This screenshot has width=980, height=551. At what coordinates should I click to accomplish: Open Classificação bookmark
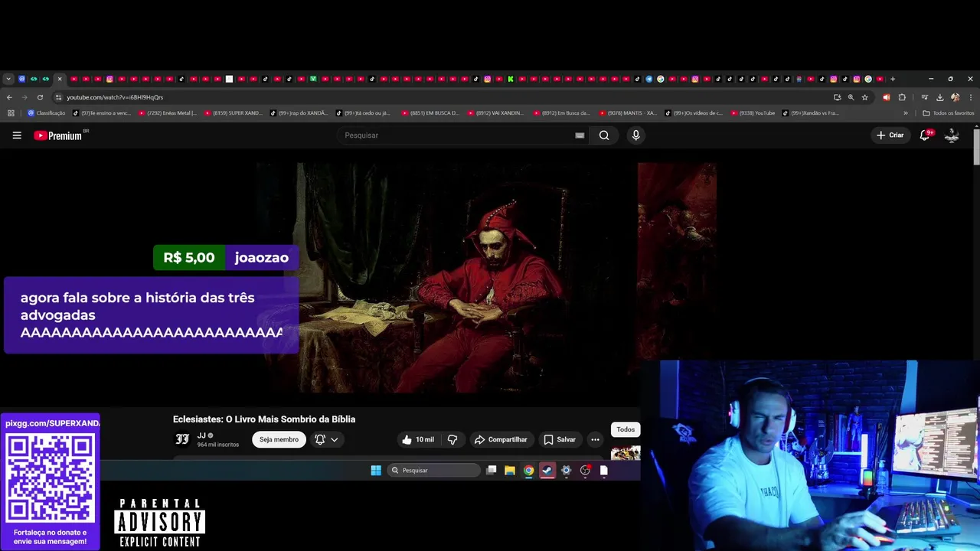46,113
